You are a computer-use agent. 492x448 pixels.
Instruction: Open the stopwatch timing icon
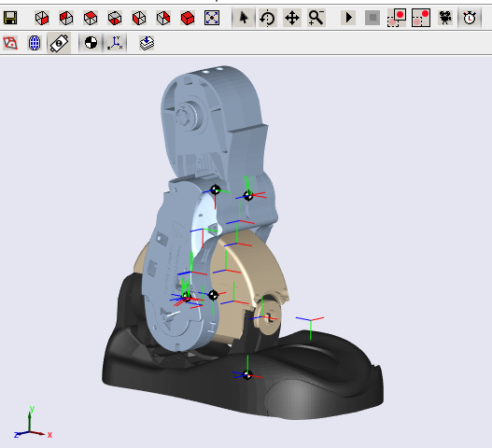(x=469, y=18)
